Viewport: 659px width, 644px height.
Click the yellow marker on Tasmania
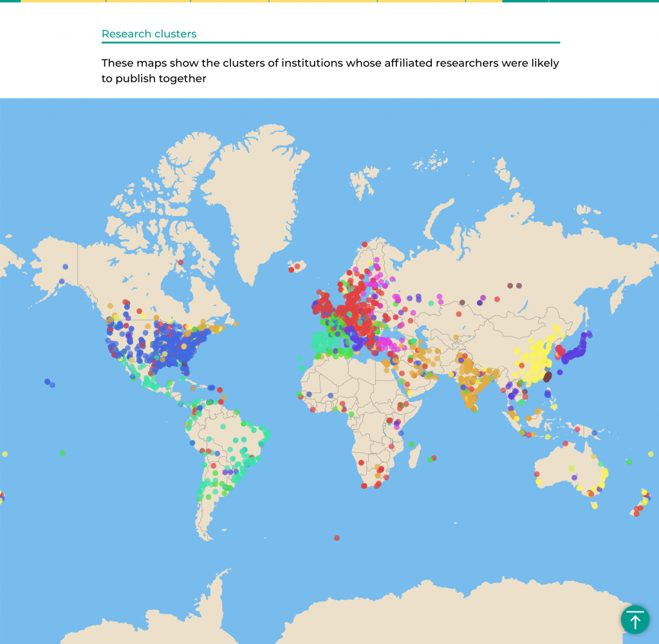595,506
